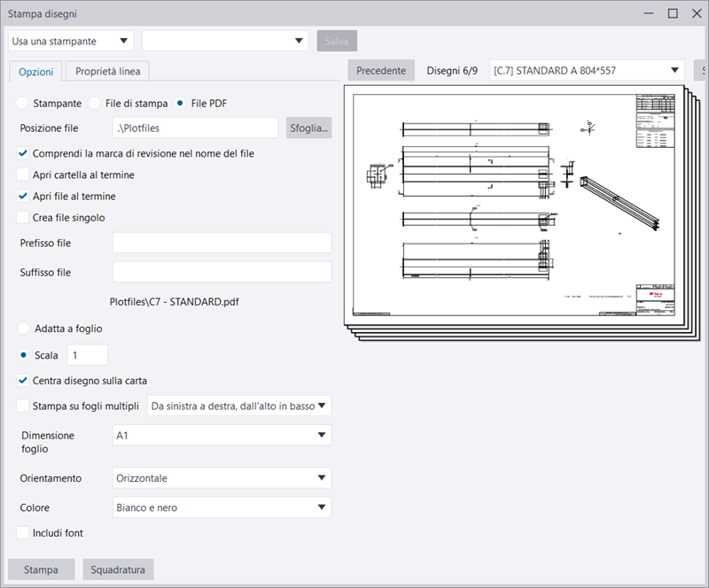
Task: Click the Prefisso file text field
Action: click(x=221, y=243)
